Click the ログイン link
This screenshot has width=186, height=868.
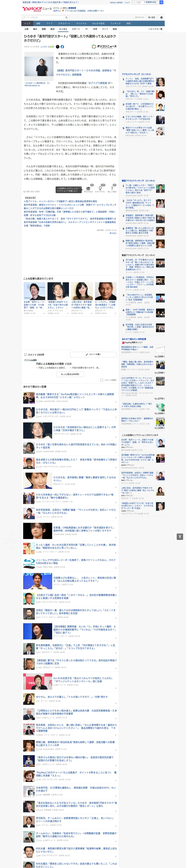pos(57,11)
